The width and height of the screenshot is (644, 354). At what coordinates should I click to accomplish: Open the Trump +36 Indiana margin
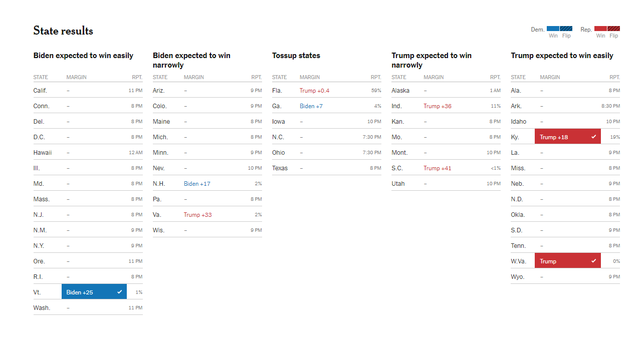point(437,106)
